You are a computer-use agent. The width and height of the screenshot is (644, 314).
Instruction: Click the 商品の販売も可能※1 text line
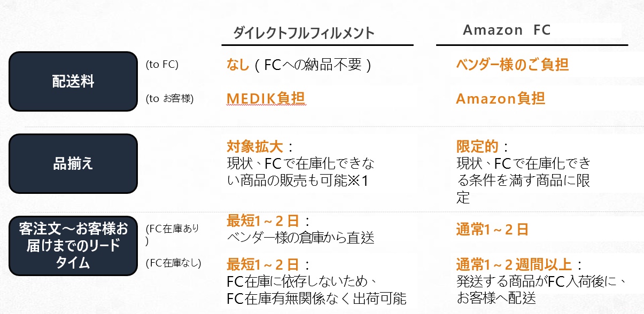[x=298, y=181]
